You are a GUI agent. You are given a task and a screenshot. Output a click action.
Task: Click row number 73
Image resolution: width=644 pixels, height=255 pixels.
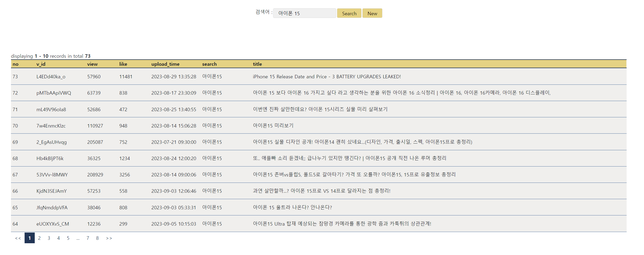pos(15,77)
